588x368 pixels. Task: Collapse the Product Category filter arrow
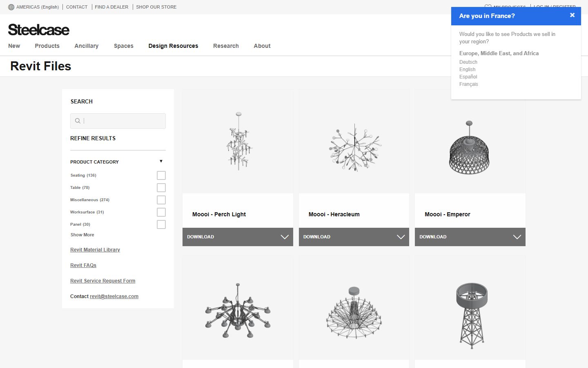point(161,161)
